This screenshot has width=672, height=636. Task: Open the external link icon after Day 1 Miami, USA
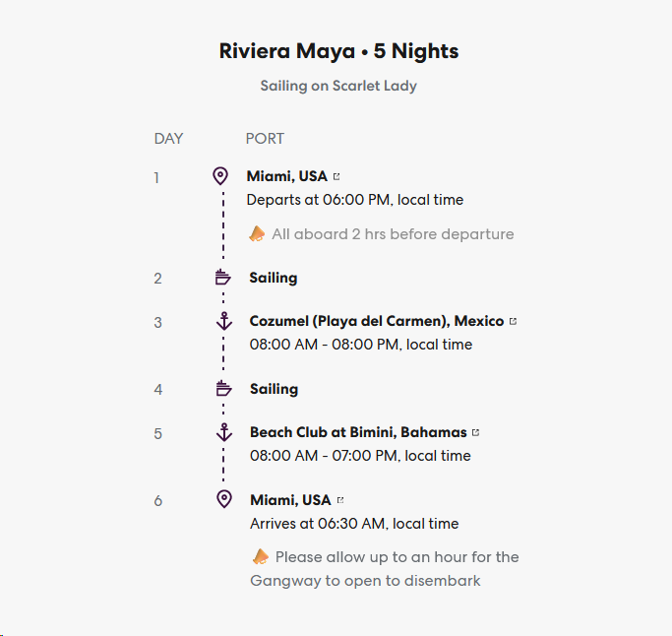[x=336, y=177]
